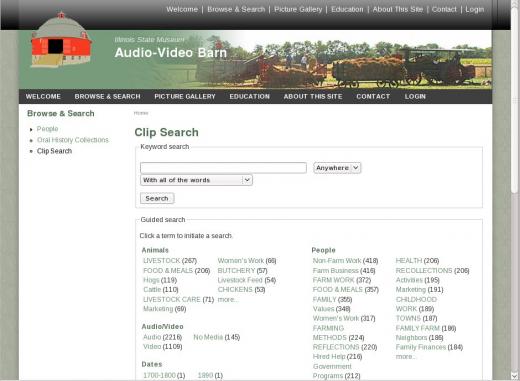Click Login in the top header
This screenshot has height=381, width=520.
click(x=475, y=9)
